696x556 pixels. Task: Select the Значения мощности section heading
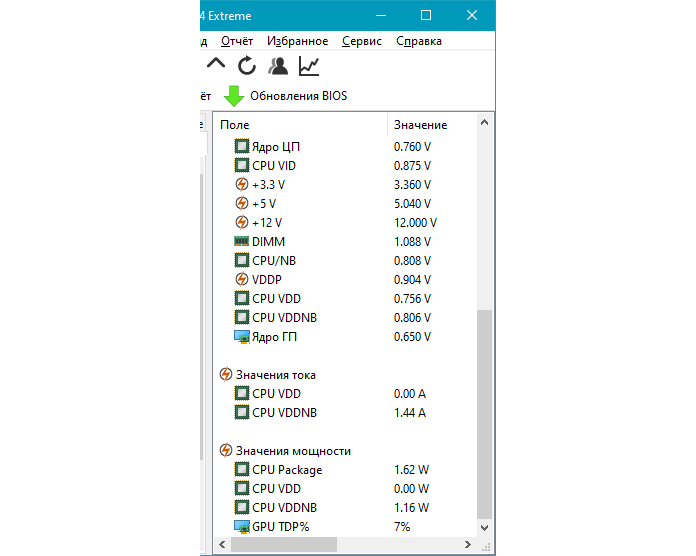point(293,451)
